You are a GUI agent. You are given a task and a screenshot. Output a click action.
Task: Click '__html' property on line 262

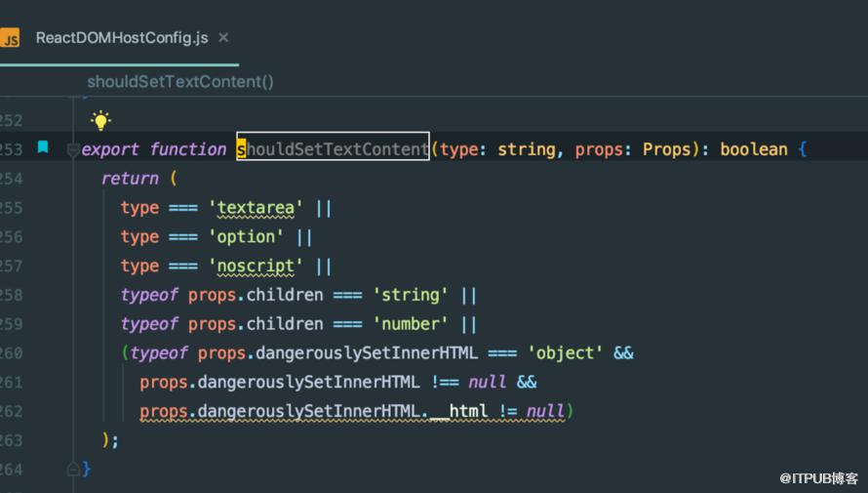[459, 411]
